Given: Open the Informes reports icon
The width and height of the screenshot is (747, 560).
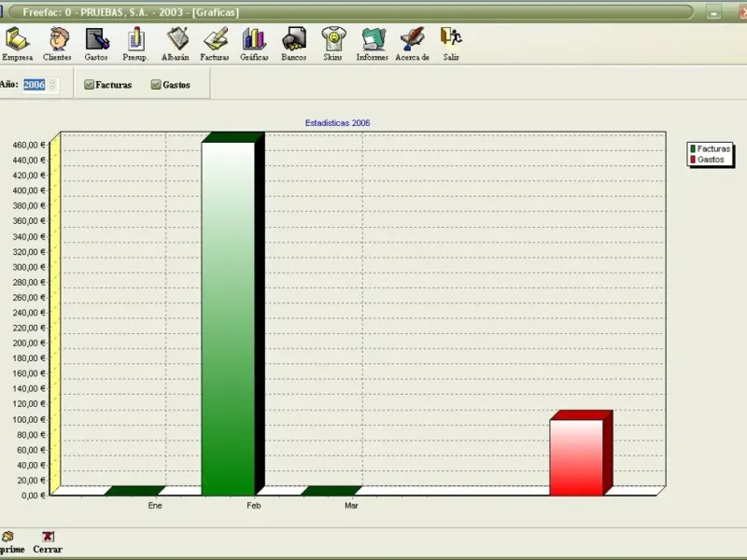Looking at the screenshot, I should 372,44.
